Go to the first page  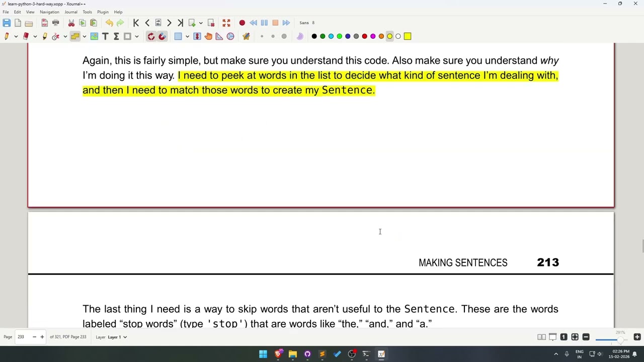[x=136, y=23]
